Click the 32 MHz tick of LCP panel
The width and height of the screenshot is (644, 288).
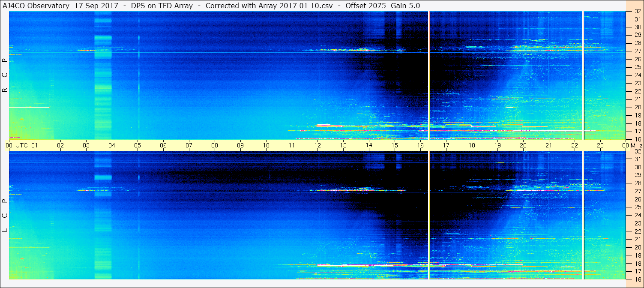637,151
